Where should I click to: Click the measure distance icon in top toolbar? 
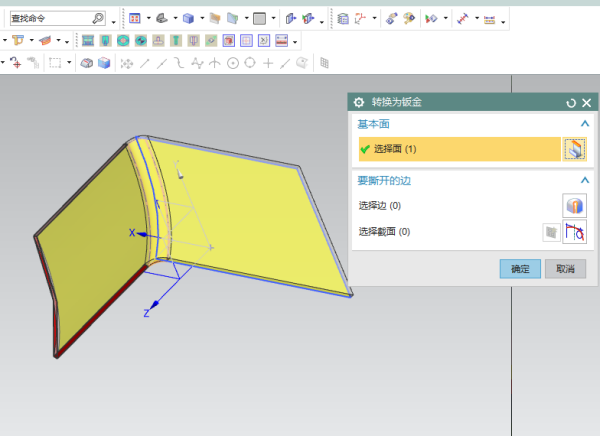click(x=463, y=18)
